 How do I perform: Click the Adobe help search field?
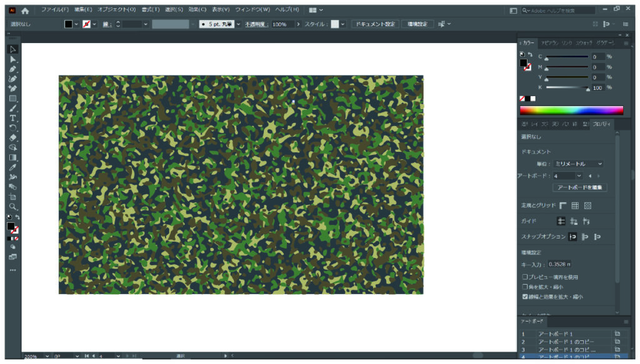click(557, 11)
